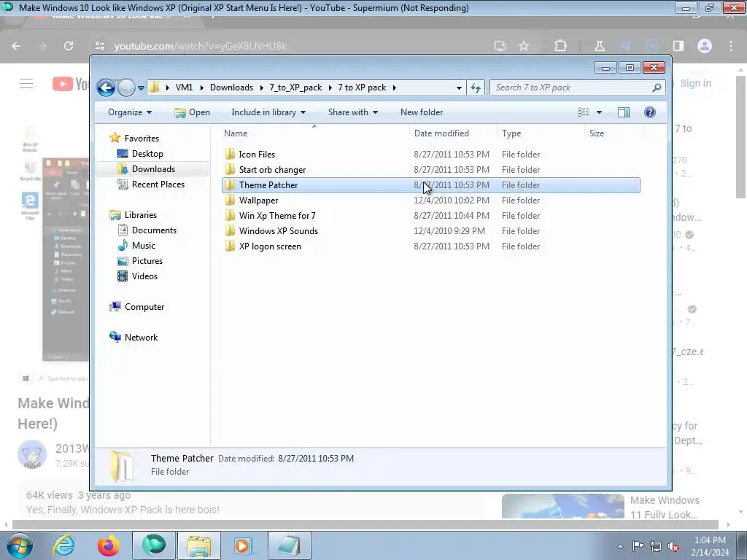Open the notepad-like taskbar app
Viewport: 747px width, 560px height.
coord(289,545)
